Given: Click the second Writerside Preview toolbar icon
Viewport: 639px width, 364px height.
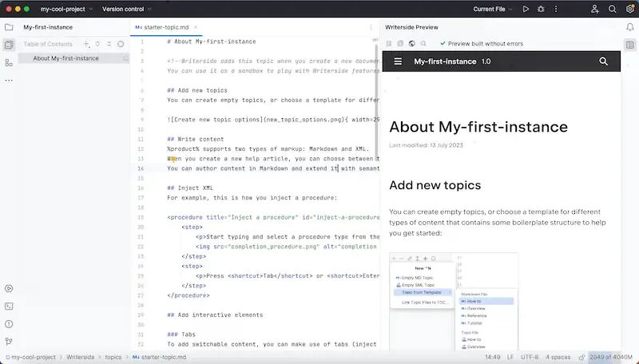Looking at the screenshot, I should [400, 44].
